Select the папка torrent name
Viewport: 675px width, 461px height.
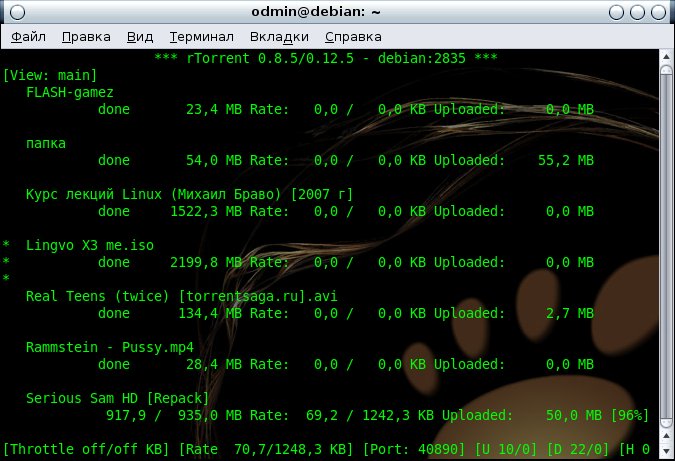point(46,143)
